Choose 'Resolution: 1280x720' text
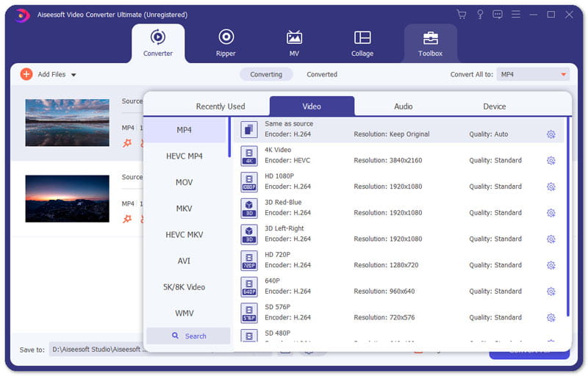 point(386,266)
